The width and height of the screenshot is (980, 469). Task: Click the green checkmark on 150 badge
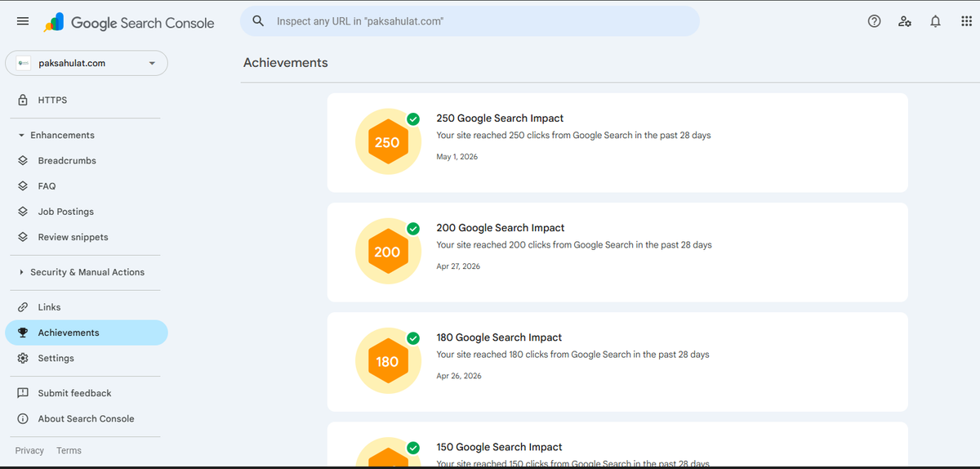point(413,448)
